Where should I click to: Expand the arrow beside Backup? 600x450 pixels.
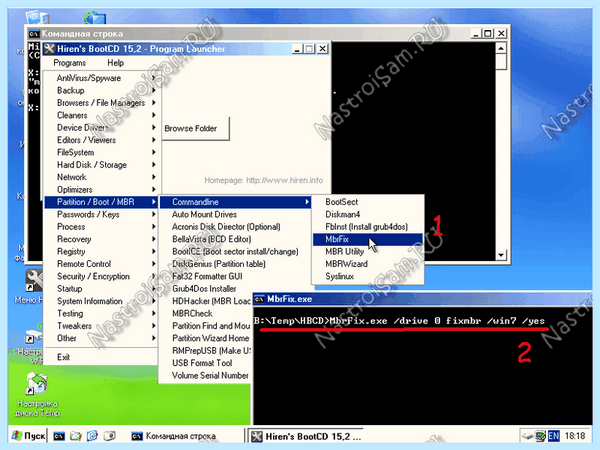pyautogui.click(x=153, y=90)
